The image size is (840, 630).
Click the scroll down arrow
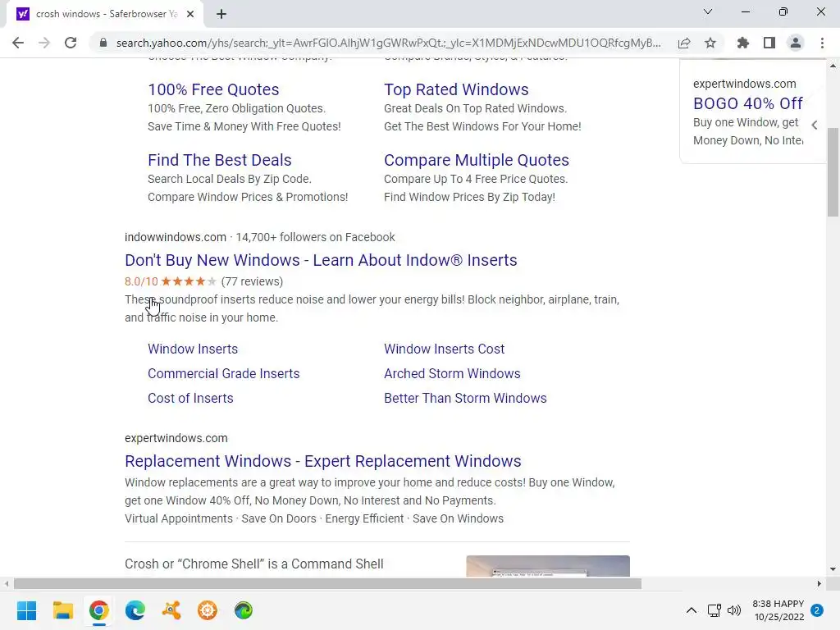coord(833,569)
